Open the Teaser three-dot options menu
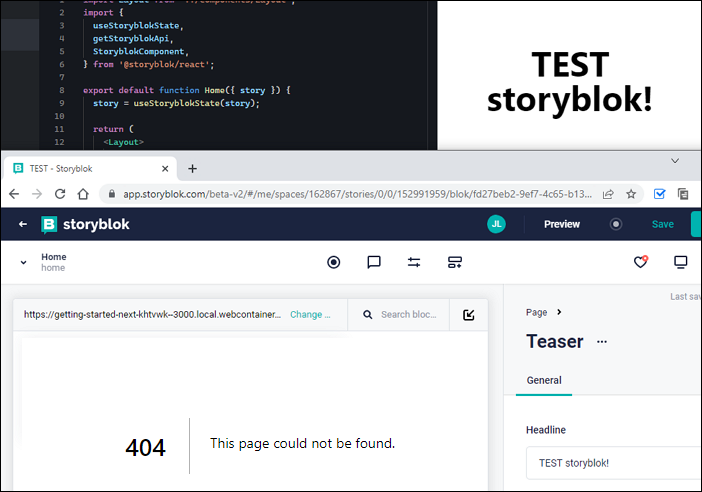 click(602, 342)
